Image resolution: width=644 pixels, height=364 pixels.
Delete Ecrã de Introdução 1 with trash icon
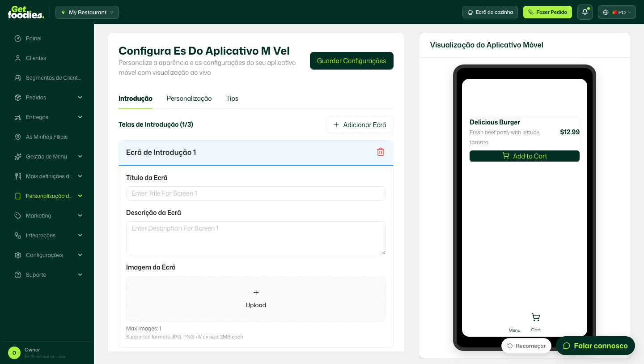381,152
